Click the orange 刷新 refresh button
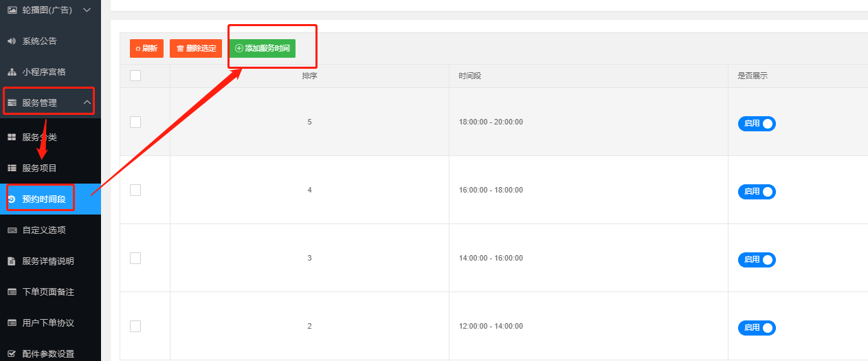 coord(146,49)
